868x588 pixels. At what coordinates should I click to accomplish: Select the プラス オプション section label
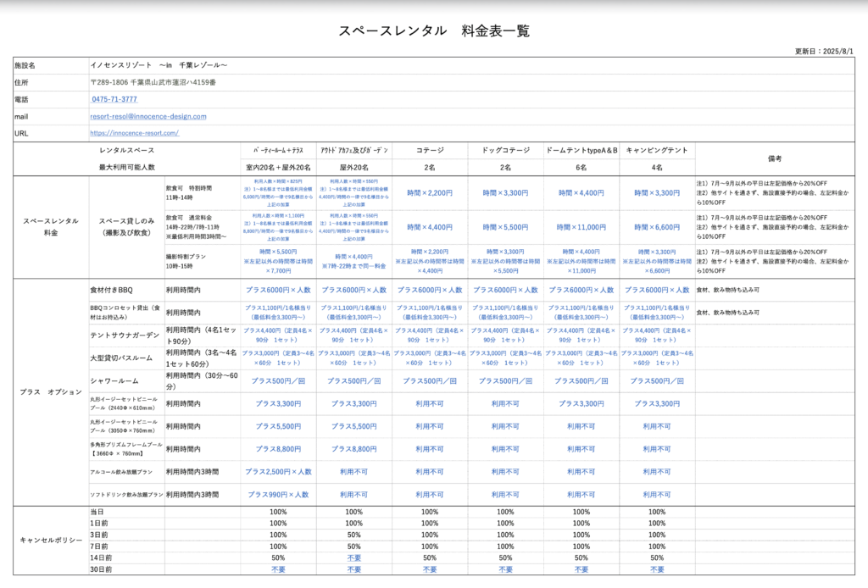(x=50, y=392)
